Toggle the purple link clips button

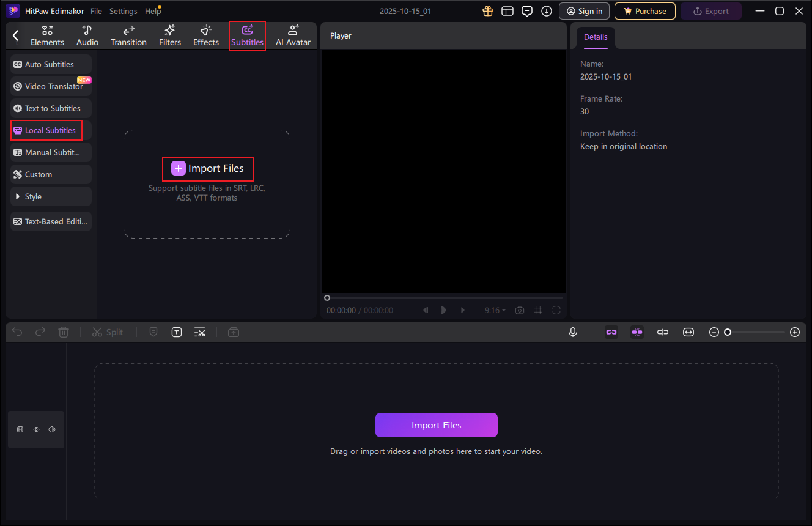611,332
